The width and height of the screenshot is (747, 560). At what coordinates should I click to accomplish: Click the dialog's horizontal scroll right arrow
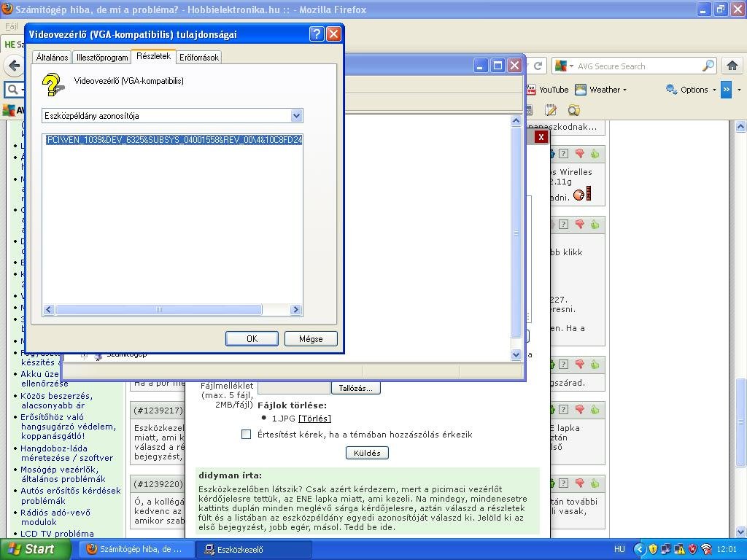click(295, 309)
